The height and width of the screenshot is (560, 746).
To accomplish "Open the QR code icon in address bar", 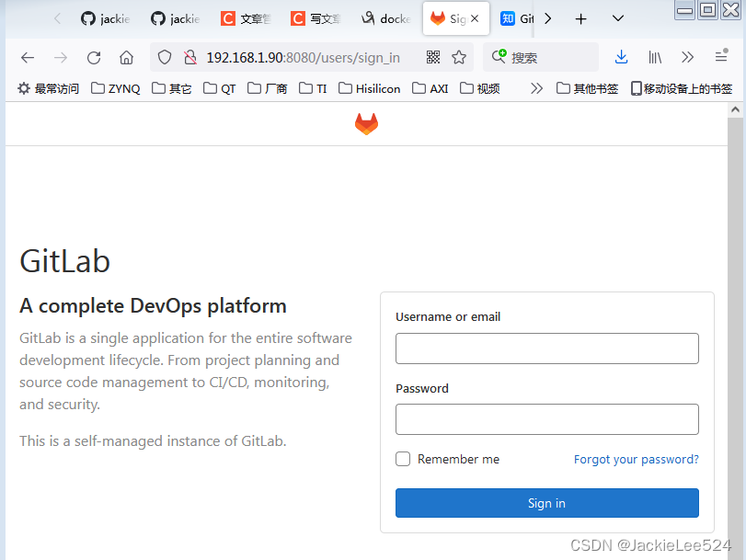I will [x=433, y=58].
